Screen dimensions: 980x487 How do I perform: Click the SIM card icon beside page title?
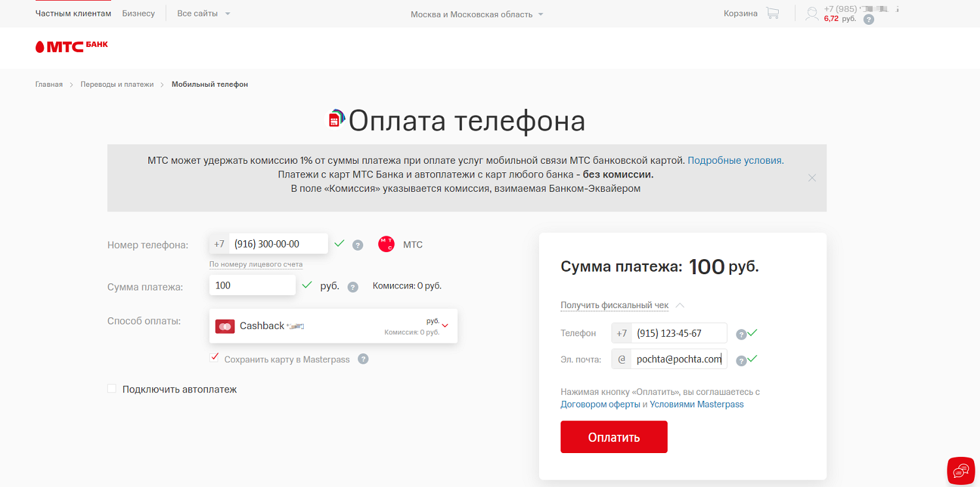pyautogui.click(x=336, y=118)
